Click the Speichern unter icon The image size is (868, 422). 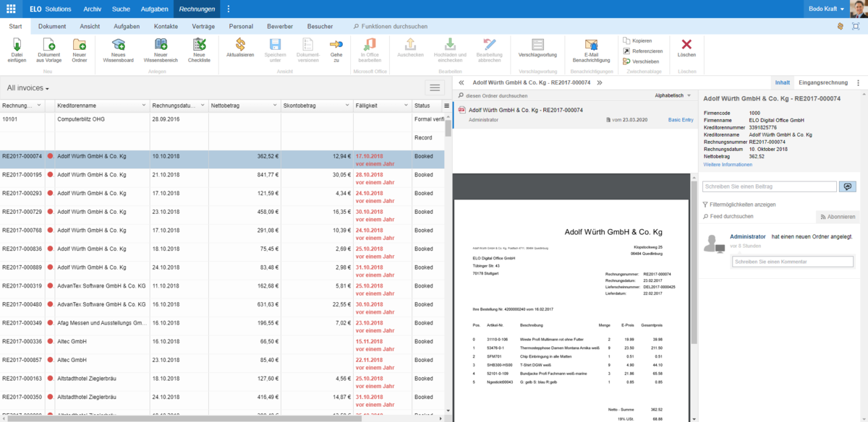point(276,45)
